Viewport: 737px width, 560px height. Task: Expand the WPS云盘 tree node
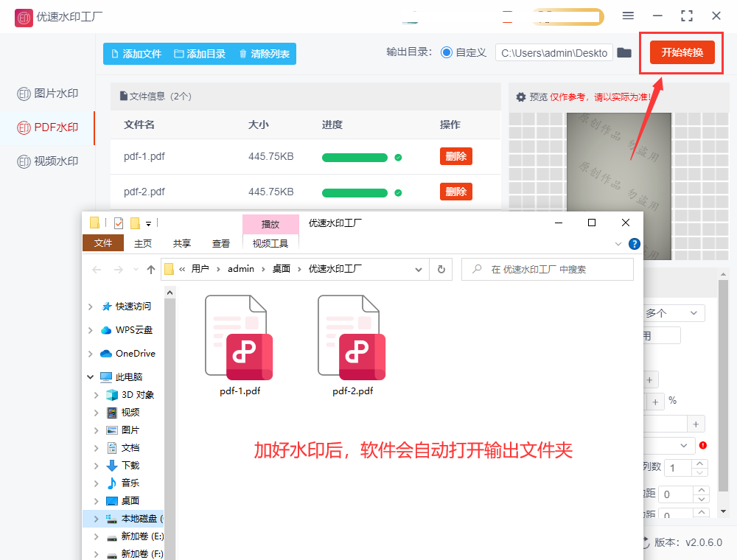(90, 330)
